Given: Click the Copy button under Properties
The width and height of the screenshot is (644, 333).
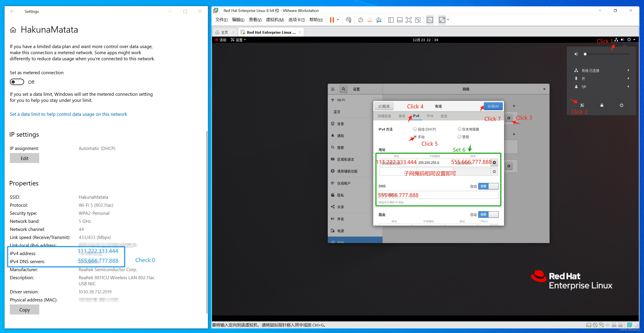Looking at the screenshot, I should pyautogui.click(x=24, y=309).
